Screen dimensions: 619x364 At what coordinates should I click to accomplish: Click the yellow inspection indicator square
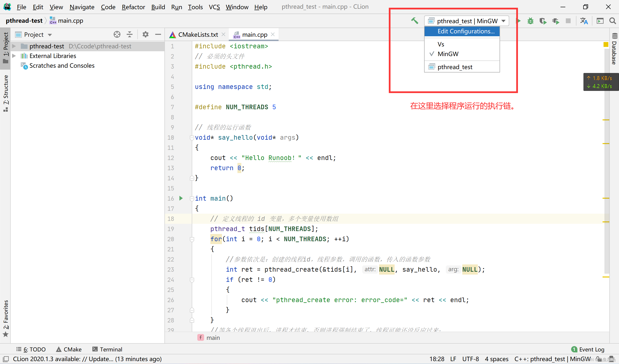coord(606,44)
